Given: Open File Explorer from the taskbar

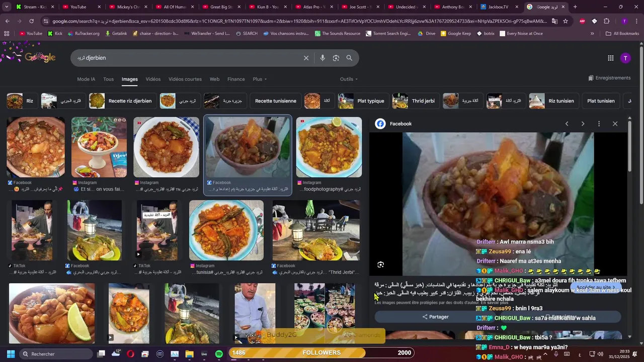Looking at the screenshot, I should pyautogui.click(x=189, y=354).
